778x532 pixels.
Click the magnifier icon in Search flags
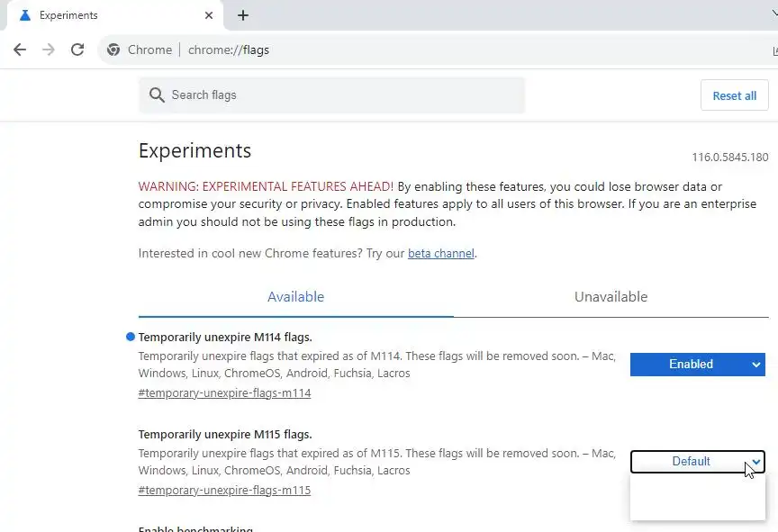click(x=157, y=95)
